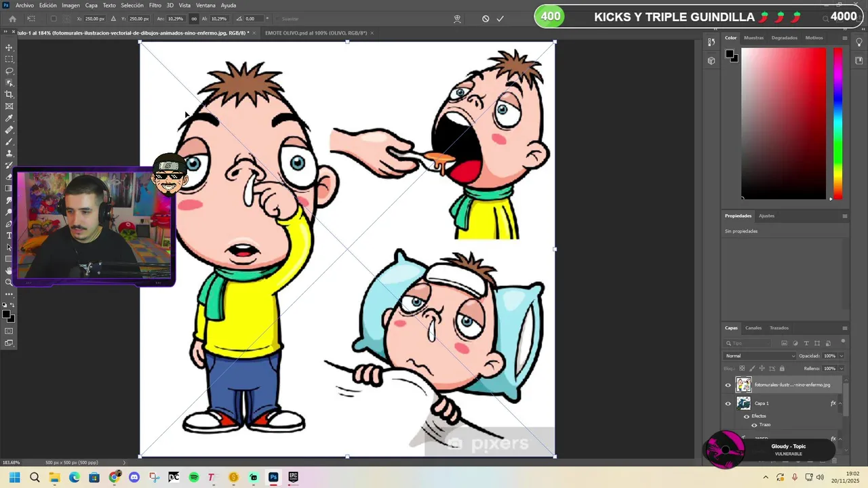Screen dimensions: 868x488
Task: Select the Eyedropper tool
Action: point(9,118)
